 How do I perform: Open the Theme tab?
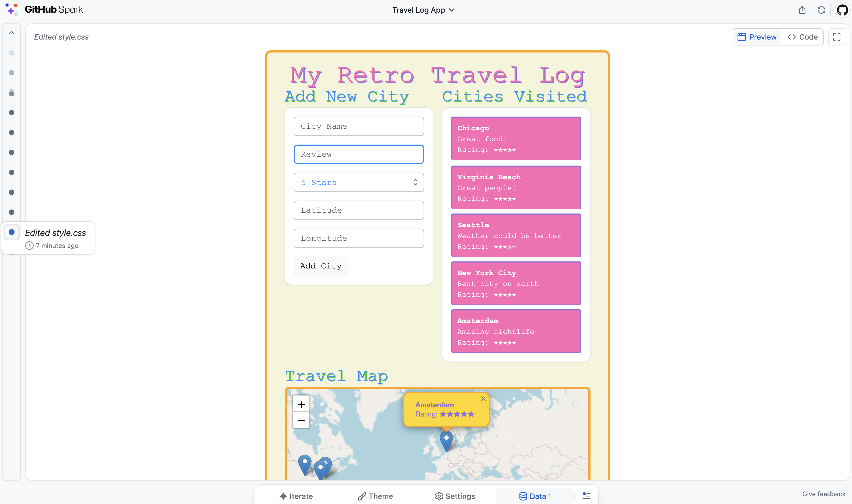[375, 496]
